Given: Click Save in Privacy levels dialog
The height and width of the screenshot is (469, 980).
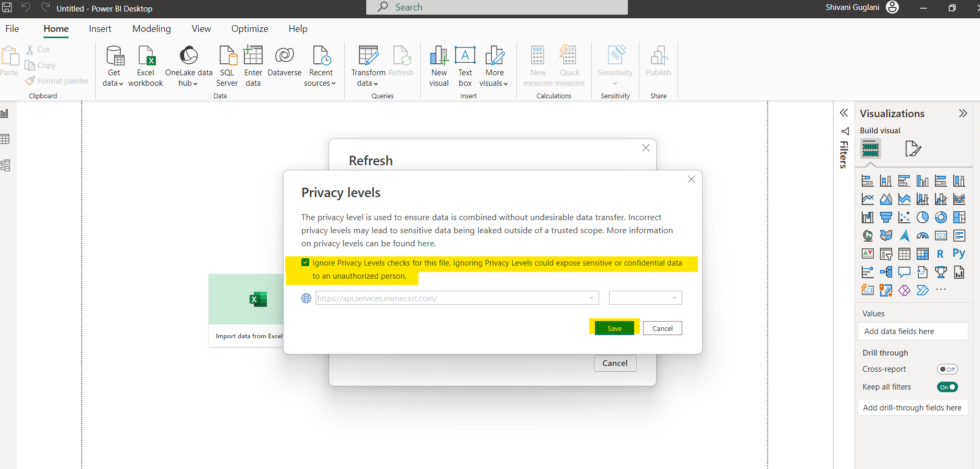Looking at the screenshot, I should (x=614, y=328).
